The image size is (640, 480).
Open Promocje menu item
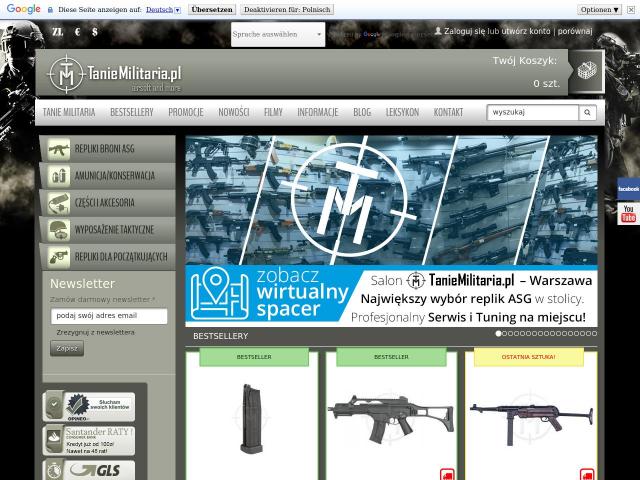[186, 112]
